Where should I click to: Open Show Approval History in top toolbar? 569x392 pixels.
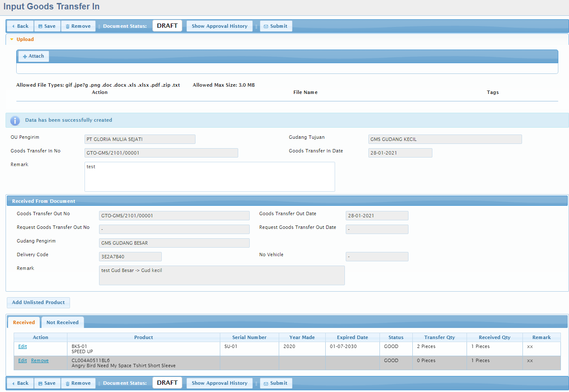(x=219, y=26)
